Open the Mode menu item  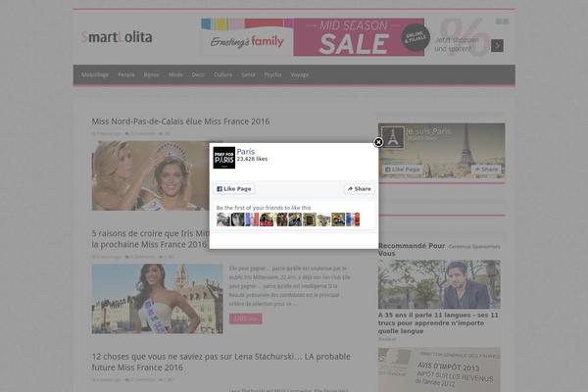[x=175, y=74]
